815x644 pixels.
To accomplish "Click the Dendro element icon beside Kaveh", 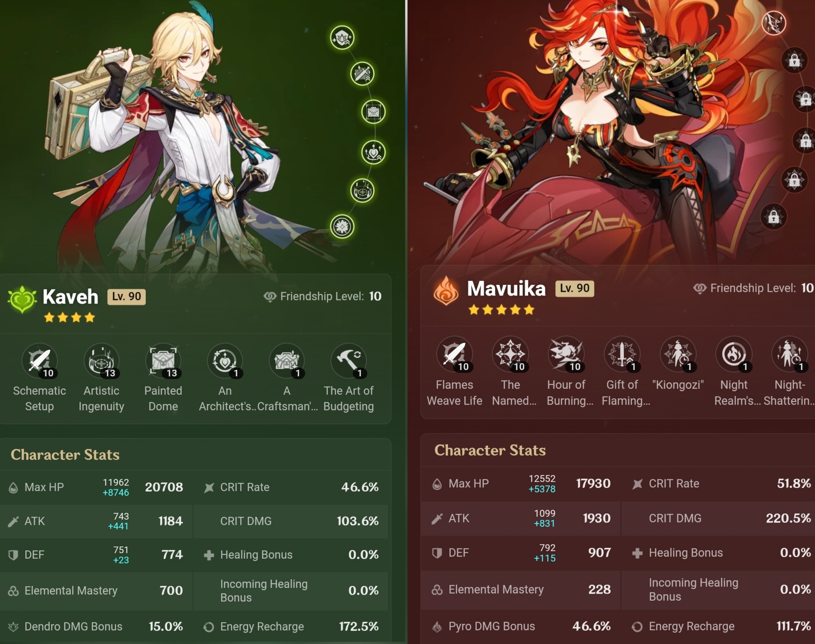I will 22,300.
